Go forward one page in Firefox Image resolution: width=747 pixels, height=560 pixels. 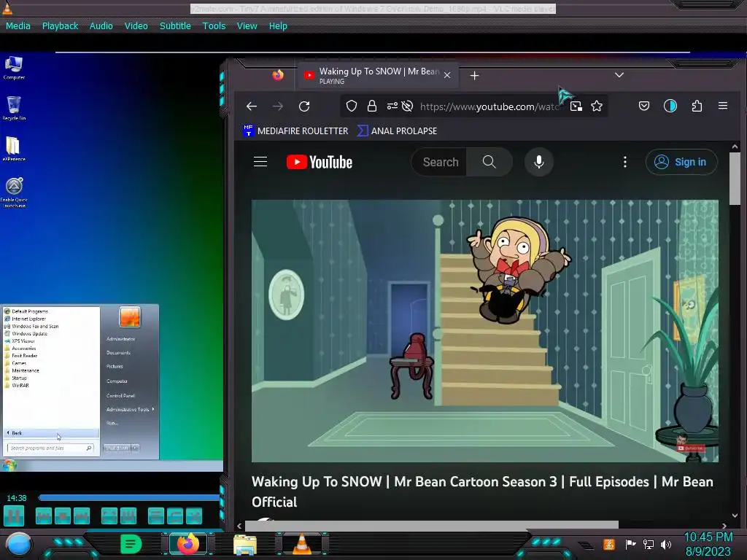(x=278, y=106)
